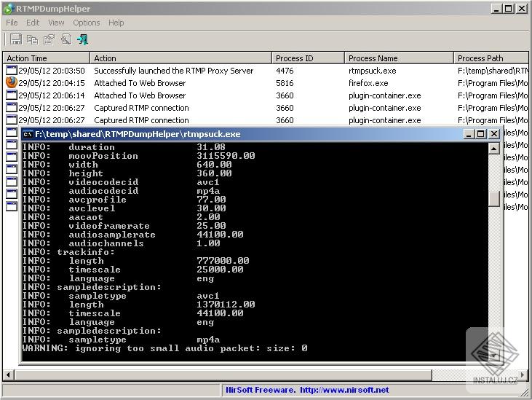
Task: Open the Help menu
Action: point(116,23)
